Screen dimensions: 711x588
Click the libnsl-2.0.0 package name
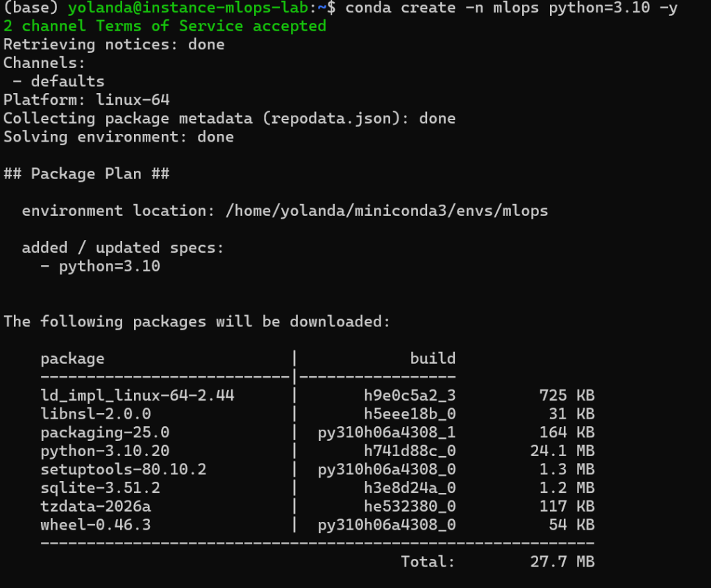pyautogui.click(x=95, y=414)
